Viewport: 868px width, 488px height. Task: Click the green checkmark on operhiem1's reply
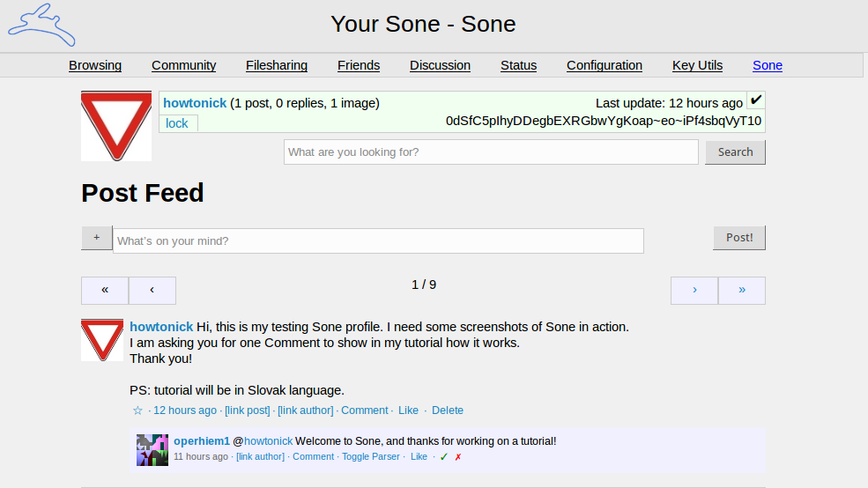pos(444,457)
